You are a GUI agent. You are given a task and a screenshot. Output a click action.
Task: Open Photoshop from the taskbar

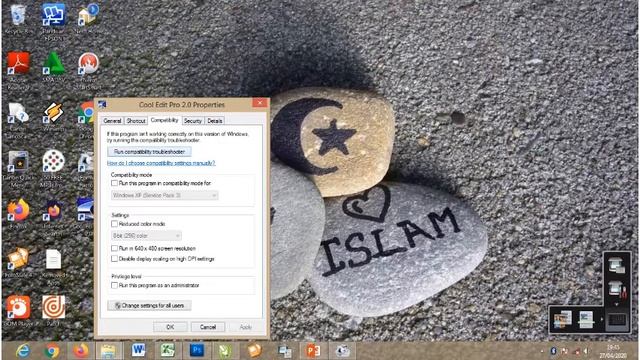pos(197,351)
